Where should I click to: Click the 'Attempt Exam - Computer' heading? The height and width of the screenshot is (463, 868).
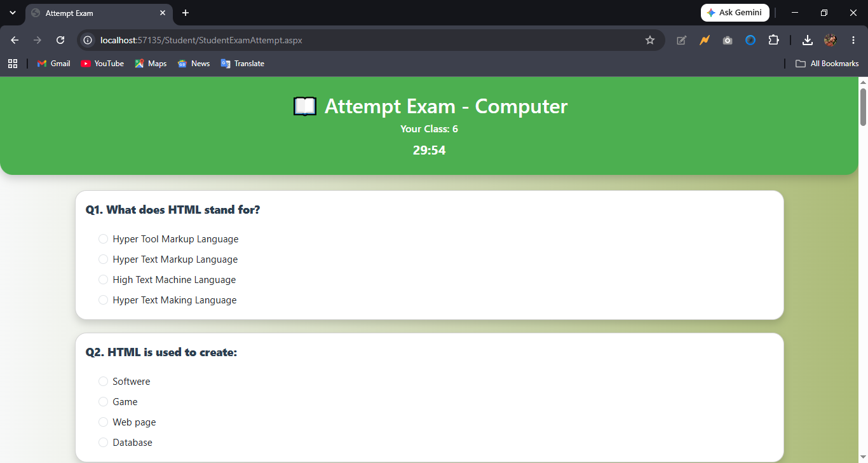point(446,106)
